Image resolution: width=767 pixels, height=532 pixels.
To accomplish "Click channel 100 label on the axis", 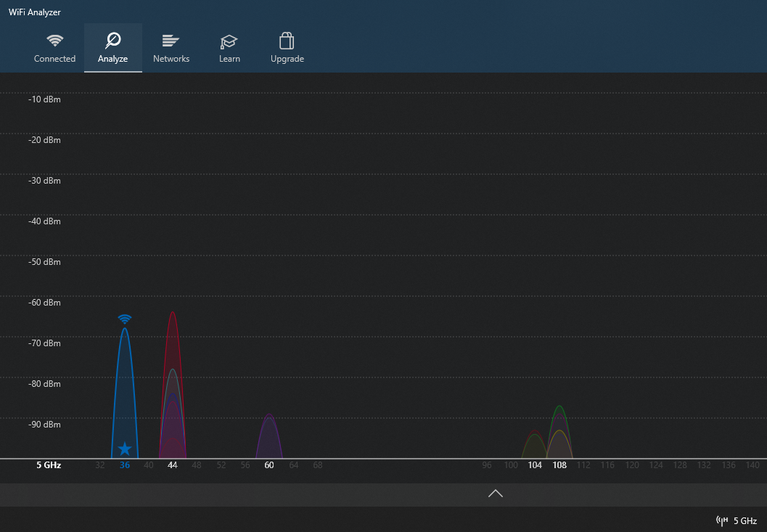I will click(511, 465).
